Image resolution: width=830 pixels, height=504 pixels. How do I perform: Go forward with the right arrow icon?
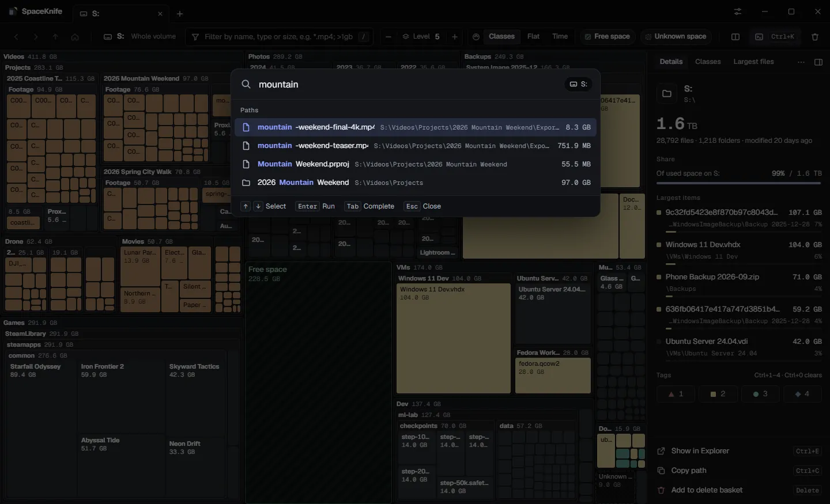click(x=36, y=37)
